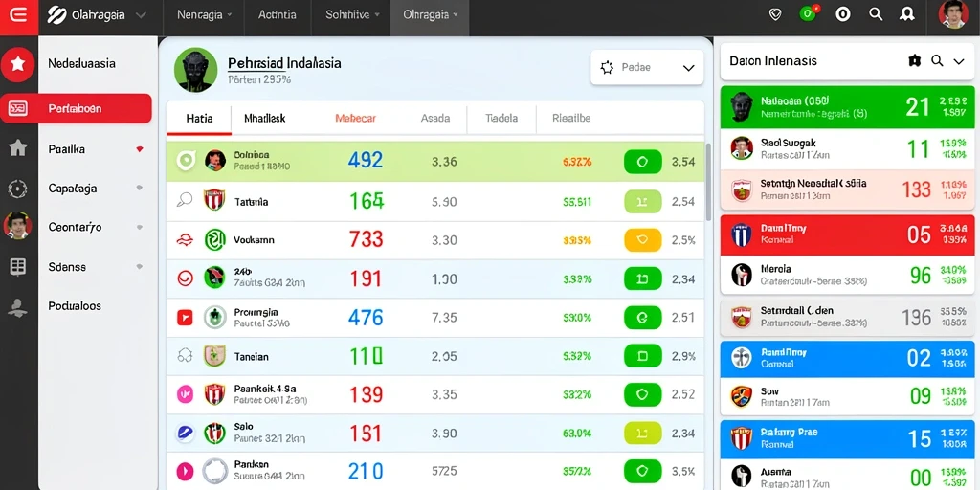Click the search icon in Daton Inlenasis panel
Viewport: 980px width, 490px height.
point(937,60)
